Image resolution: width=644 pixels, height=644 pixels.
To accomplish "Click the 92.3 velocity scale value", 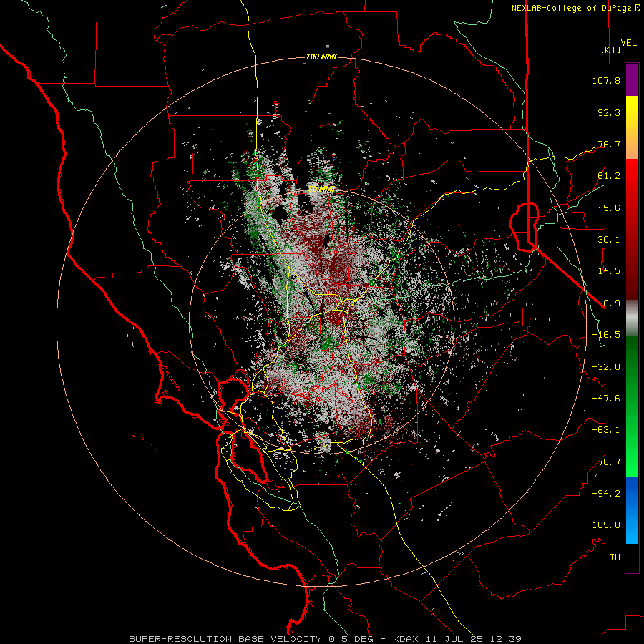I will click(609, 112).
